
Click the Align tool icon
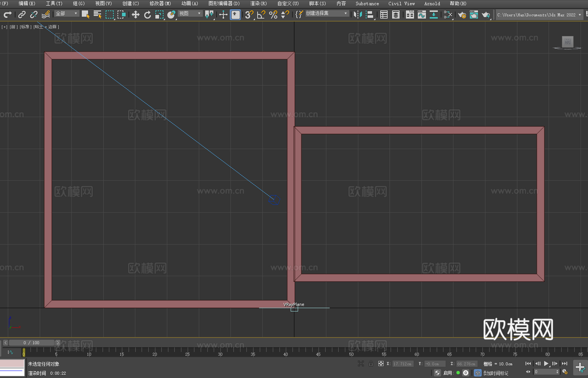point(370,14)
